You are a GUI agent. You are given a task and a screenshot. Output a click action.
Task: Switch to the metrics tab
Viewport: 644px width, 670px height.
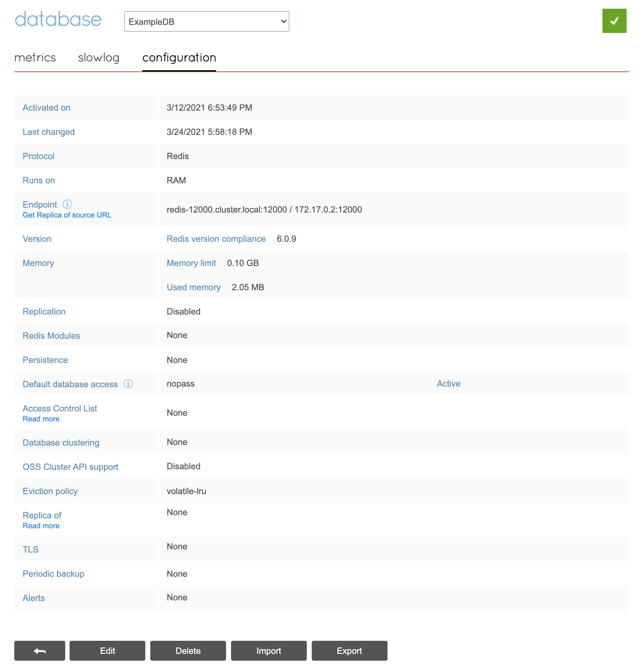[35, 57]
